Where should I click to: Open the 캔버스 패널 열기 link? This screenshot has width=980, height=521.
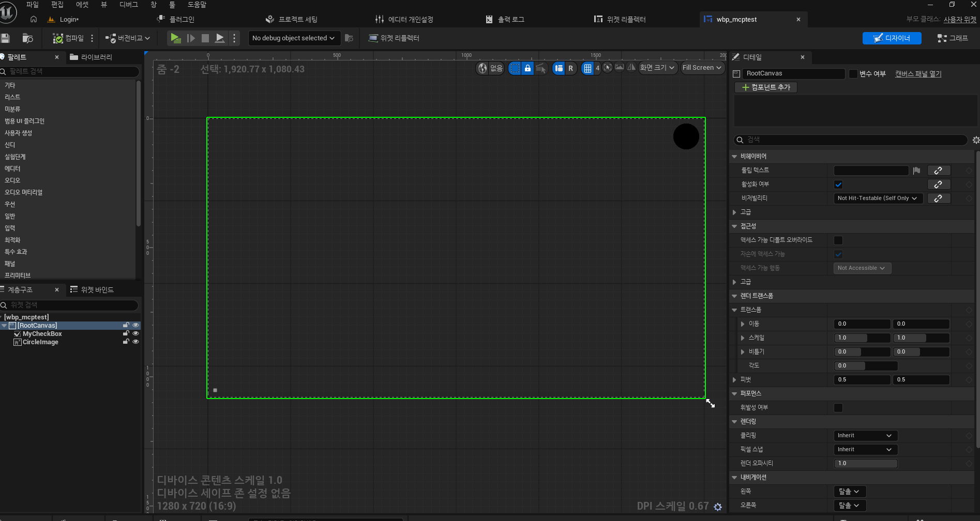(x=918, y=74)
